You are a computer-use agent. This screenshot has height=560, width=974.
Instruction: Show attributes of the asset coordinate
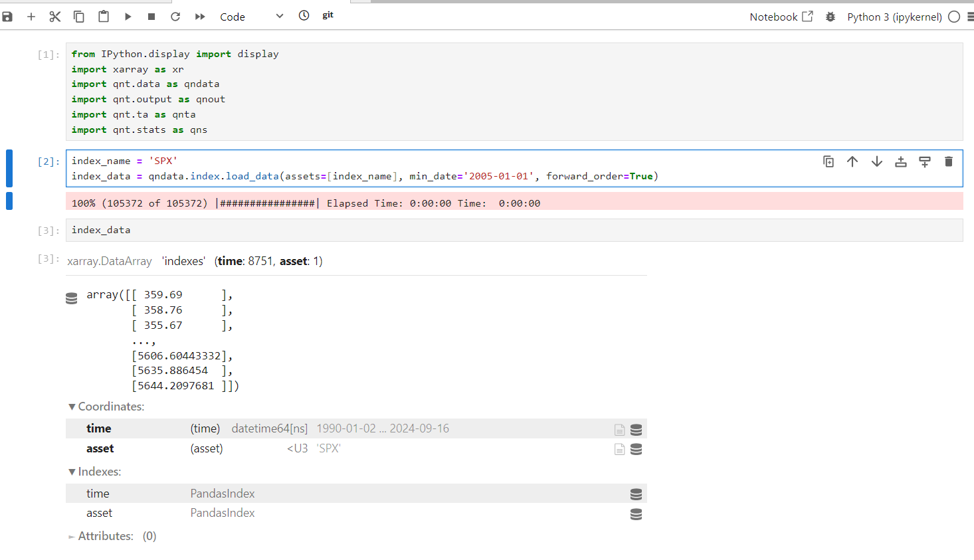tap(619, 450)
